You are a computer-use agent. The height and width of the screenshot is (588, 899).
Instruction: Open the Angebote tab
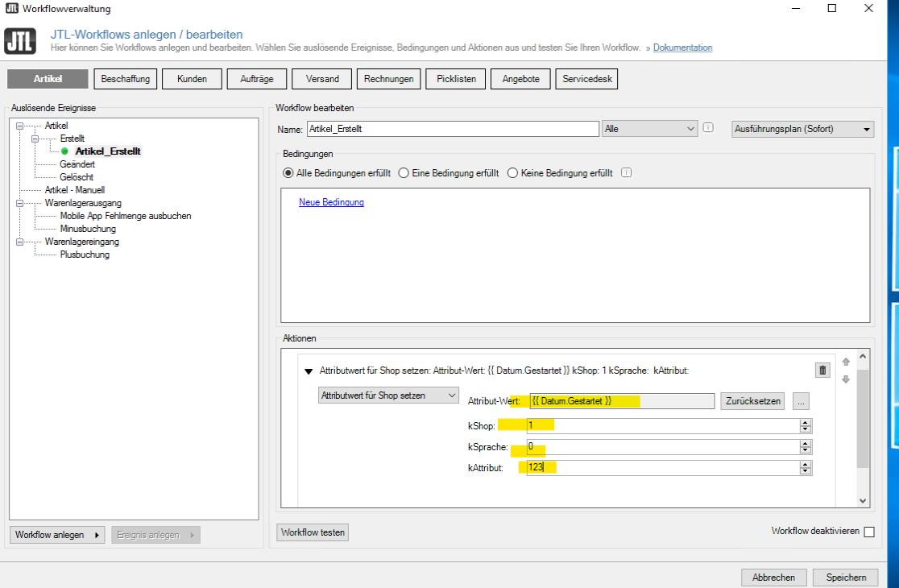pos(520,79)
